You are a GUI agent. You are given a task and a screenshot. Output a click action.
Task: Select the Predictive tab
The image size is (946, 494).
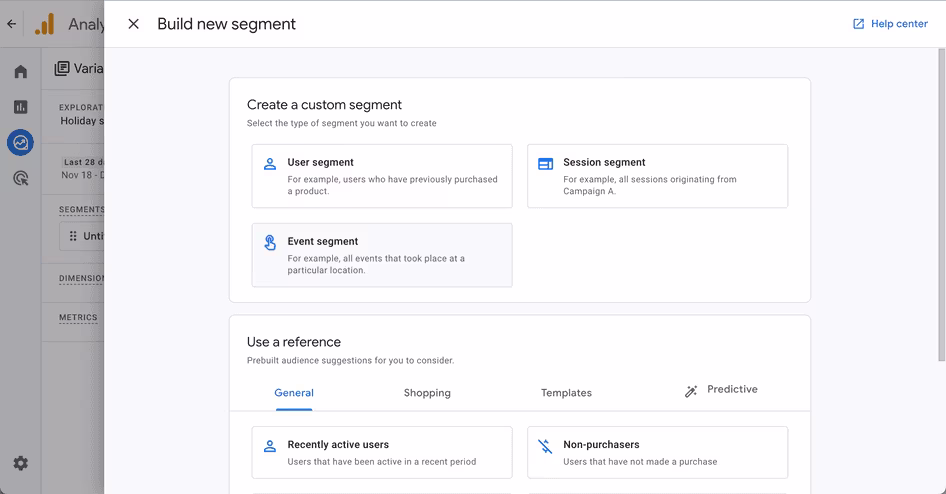[721, 390]
